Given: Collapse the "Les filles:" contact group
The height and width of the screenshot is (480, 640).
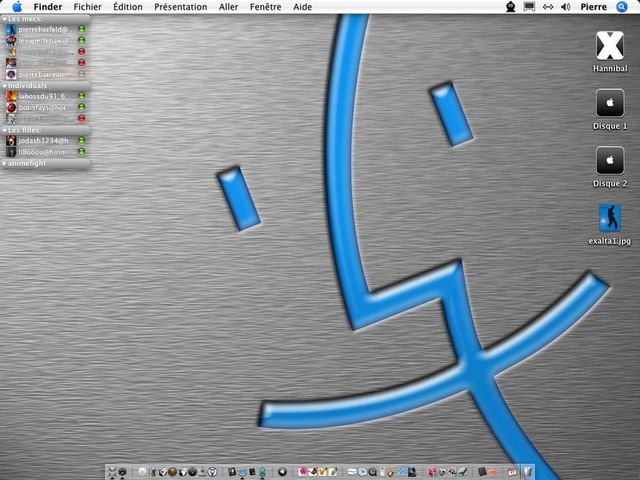Looking at the screenshot, I should tap(4, 130).
